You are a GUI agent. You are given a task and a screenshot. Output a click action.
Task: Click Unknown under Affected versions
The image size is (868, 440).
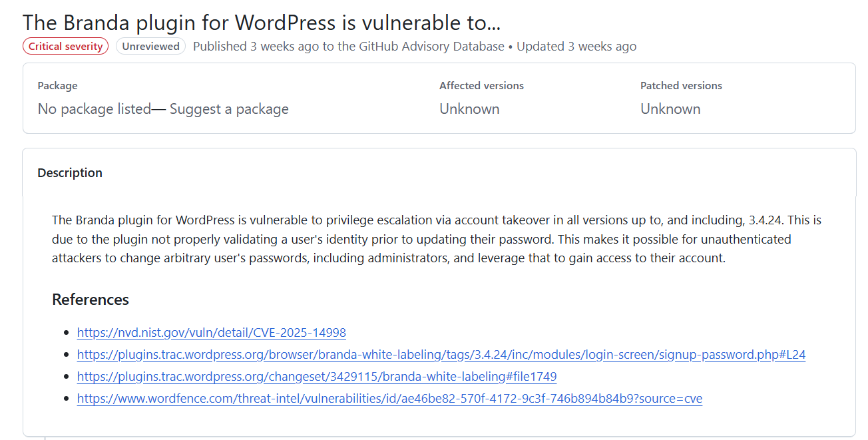pyautogui.click(x=469, y=109)
